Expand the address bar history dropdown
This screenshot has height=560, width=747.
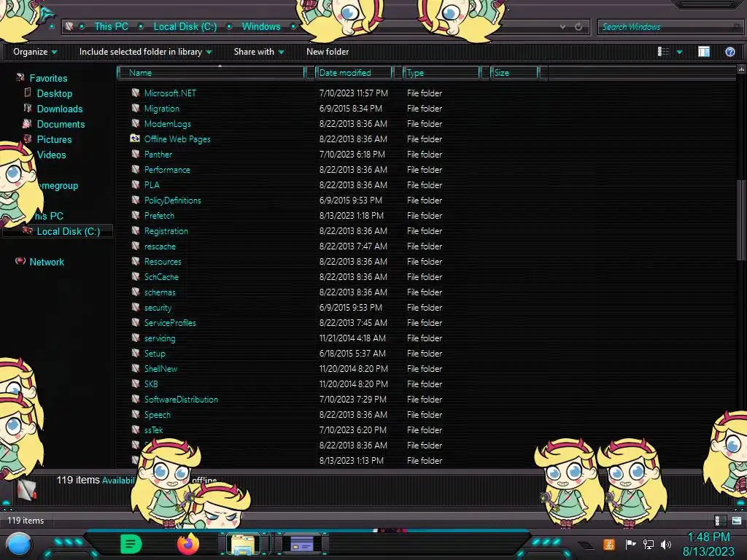562,27
